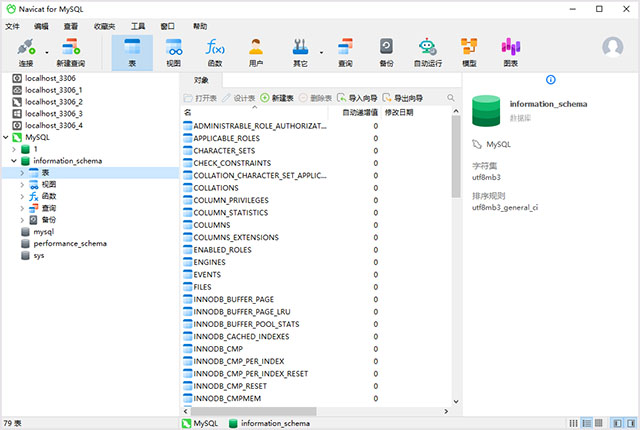This screenshot has height=430, width=640.
Task: Toggle the right information pane button
Action: [x=631, y=423]
